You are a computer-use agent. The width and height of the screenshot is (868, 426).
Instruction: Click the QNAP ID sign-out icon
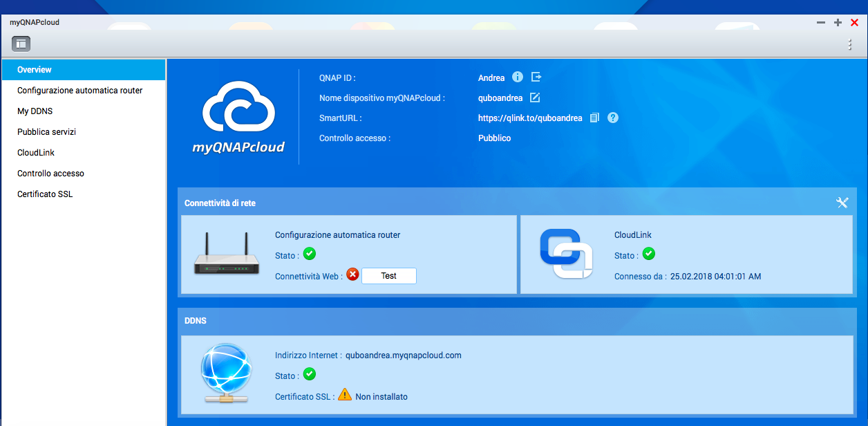point(536,77)
